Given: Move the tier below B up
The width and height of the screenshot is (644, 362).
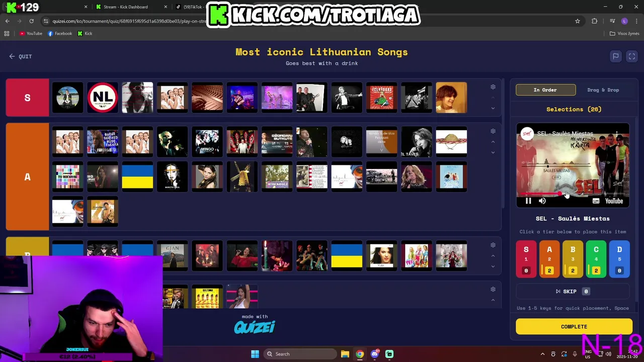Looking at the screenshot, I should (493, 300).
